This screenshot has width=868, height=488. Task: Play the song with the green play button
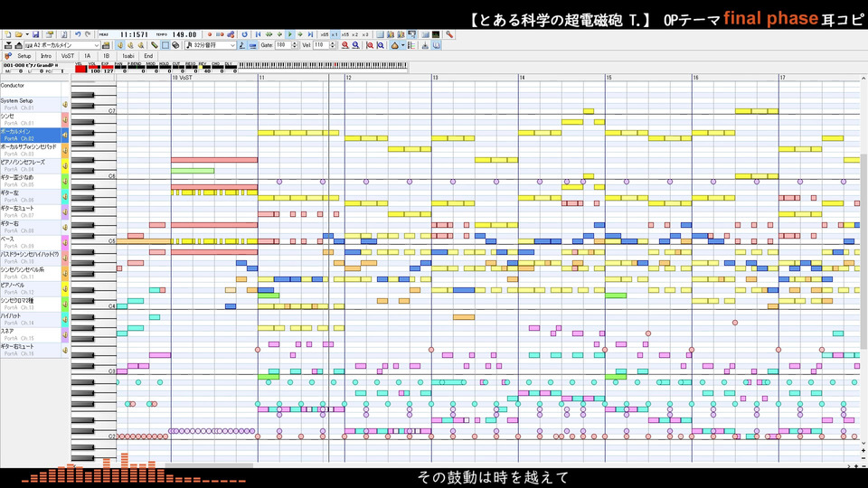tap(289, 34)
